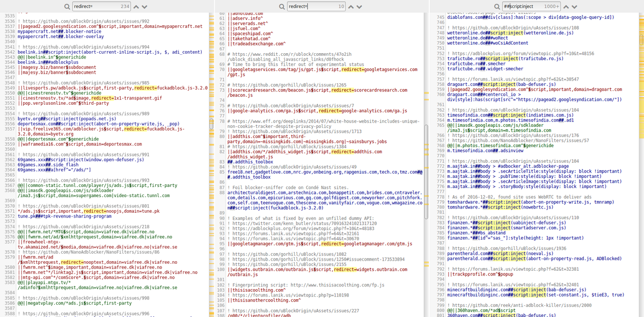
Task: Click the '||takethatad.com^' filter line
Action: pyautogui.click(x=249, y=39)
